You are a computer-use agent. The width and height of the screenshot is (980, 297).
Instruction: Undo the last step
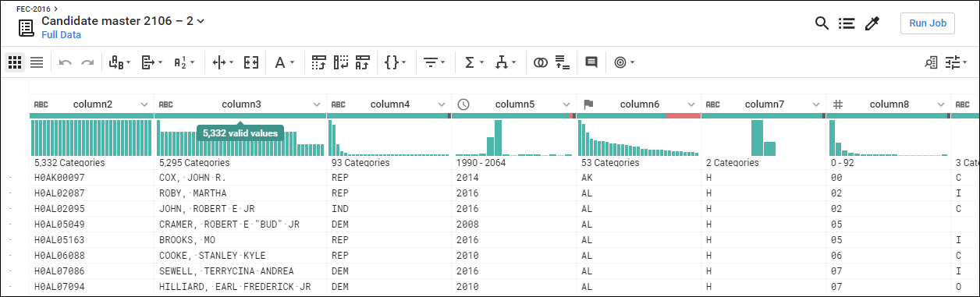tap(66, 62)
